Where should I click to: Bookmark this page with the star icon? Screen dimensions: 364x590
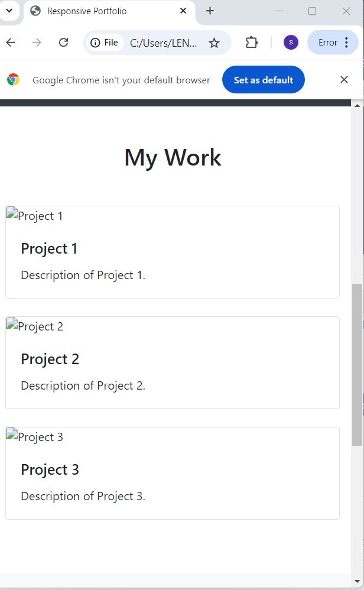[214, 43]
